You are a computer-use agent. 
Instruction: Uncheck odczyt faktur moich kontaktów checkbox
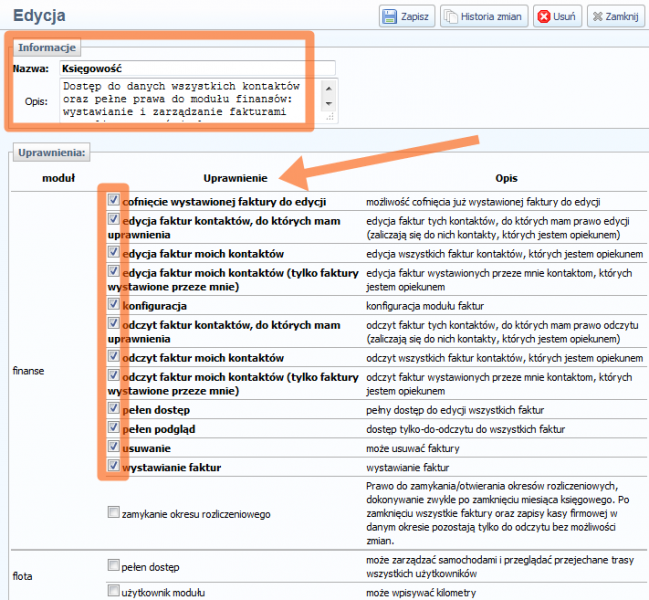pos(113,356)
